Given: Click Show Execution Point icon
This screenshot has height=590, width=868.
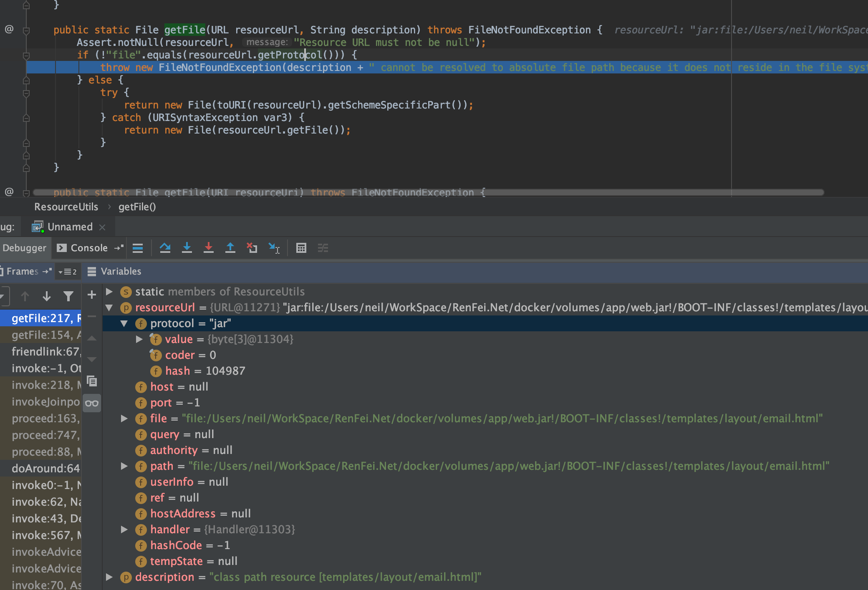Looking at the screenshot, I should [x=138, y=248].
